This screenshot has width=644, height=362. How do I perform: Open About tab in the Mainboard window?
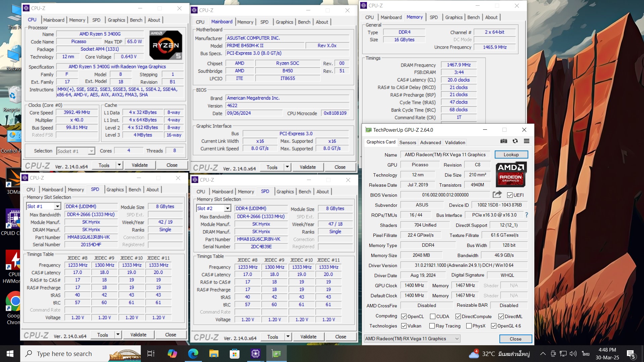coord(322,22)
